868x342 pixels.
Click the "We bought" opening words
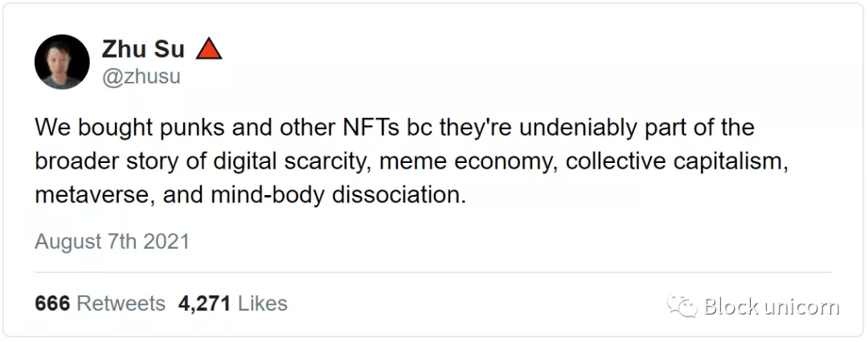click(90, 128)
